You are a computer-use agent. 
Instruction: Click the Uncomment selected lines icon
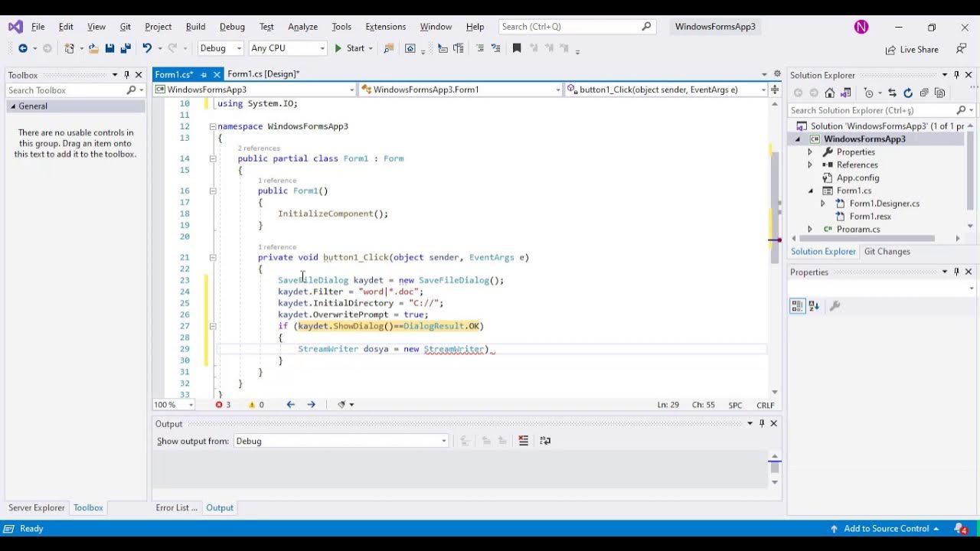[x=496, y=48]
